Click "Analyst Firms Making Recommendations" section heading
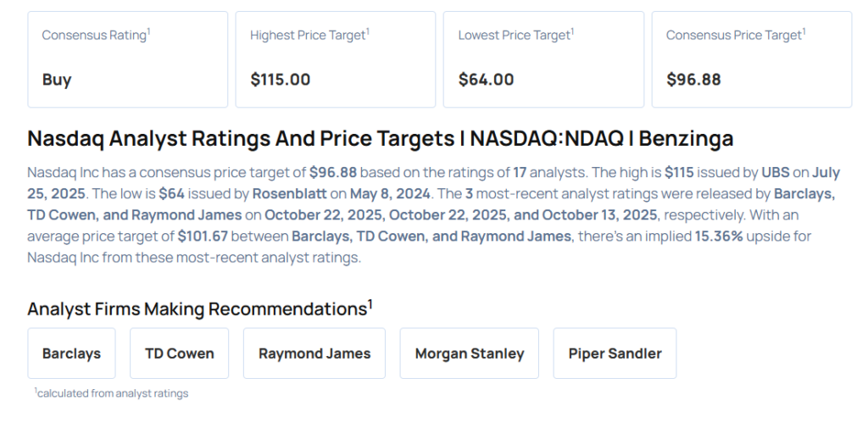This screenshot has height=423, width=868. click(x=199, y=308)
